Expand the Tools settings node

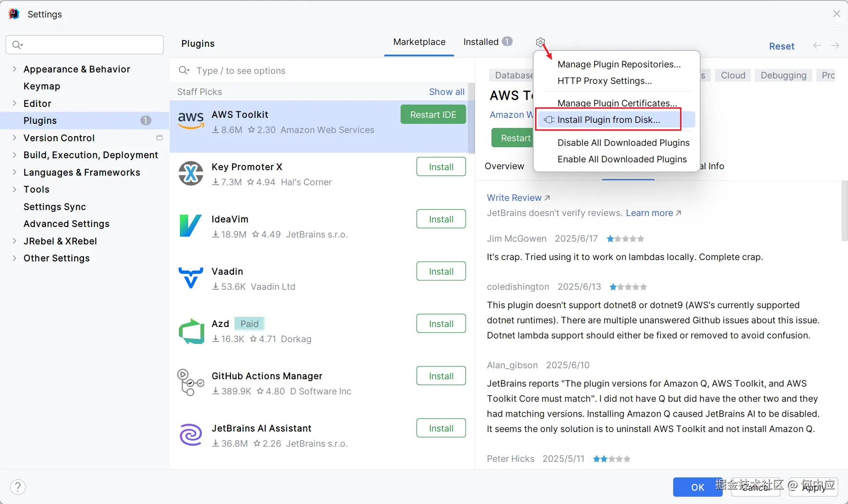[x=14, y=189]
